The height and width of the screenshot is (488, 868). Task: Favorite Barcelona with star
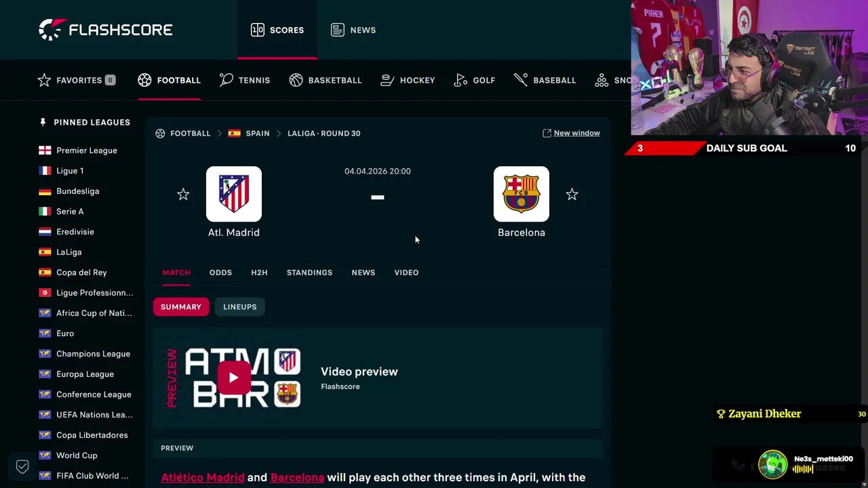click(572, 195)
